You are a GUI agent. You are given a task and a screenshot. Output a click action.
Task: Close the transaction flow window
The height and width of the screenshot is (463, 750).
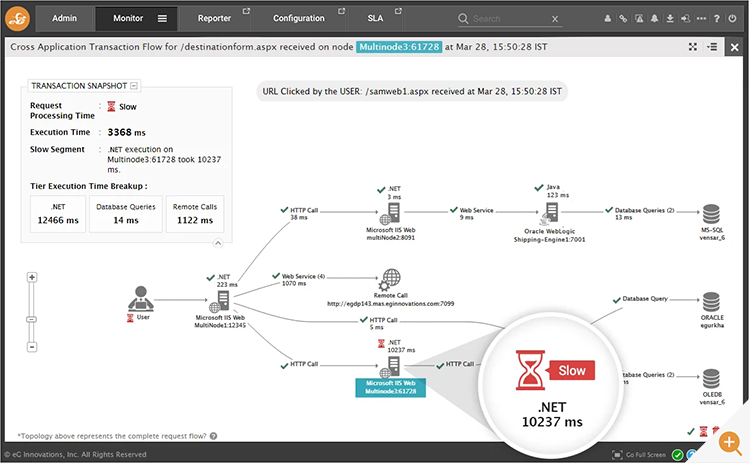pyautogui.click(x=735, y=47)
